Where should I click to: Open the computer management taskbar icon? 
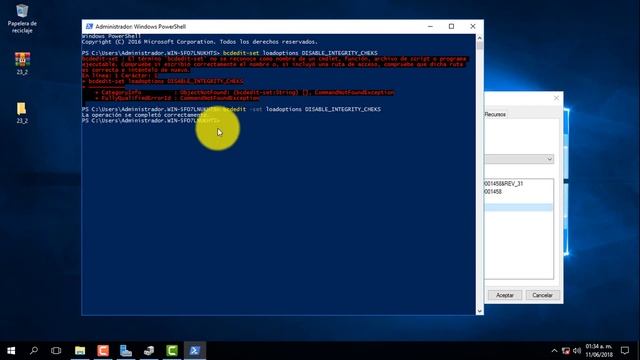click(149, 351)
